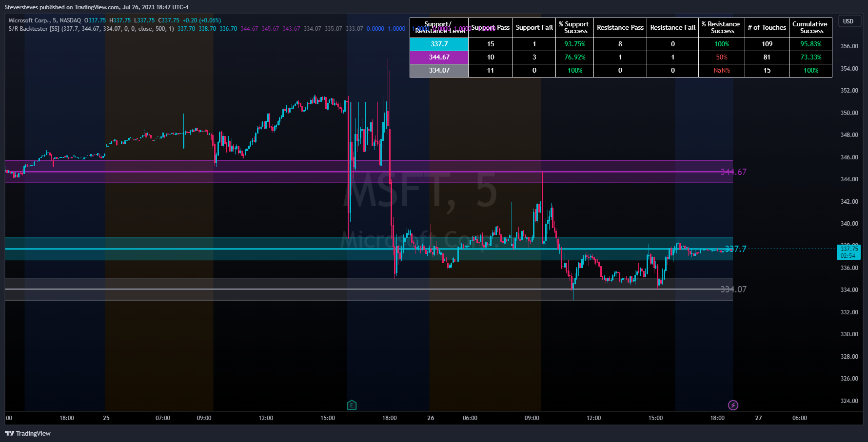Click the NaN% resistance success value
This screenshot has height=442, width=868.
coord(722,70)
